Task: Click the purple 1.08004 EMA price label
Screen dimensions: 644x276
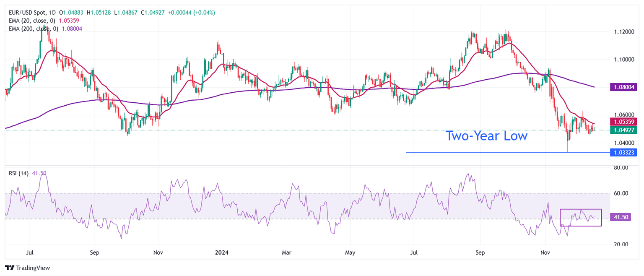Action: pos(624,87)
